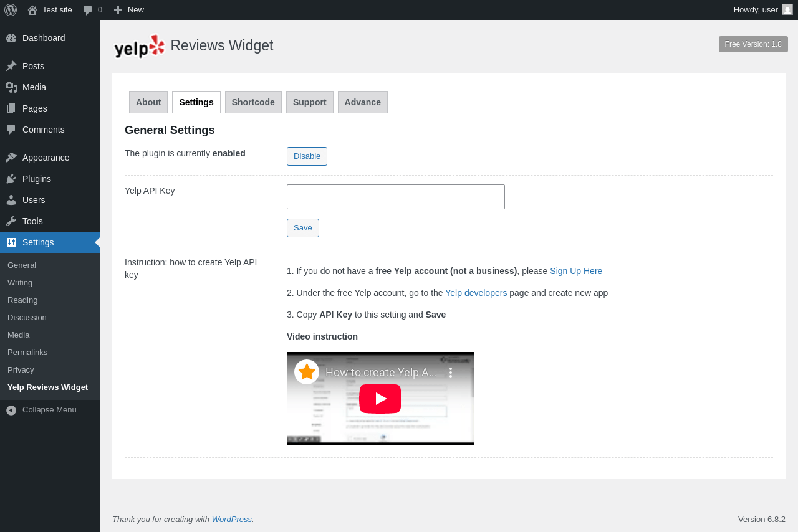Select the Settings tab
Screen dimensions: 798x532
click(196, 102)
